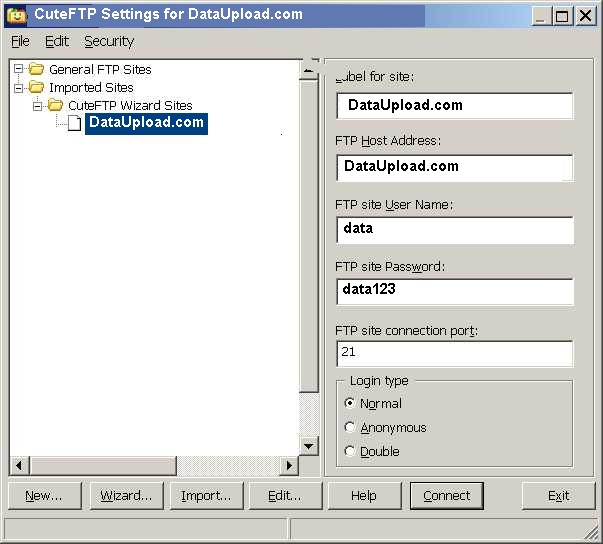Screen dimensions: 603x544
Task: Select the DataUpload.com site in tree
Action: pos(147,123)
